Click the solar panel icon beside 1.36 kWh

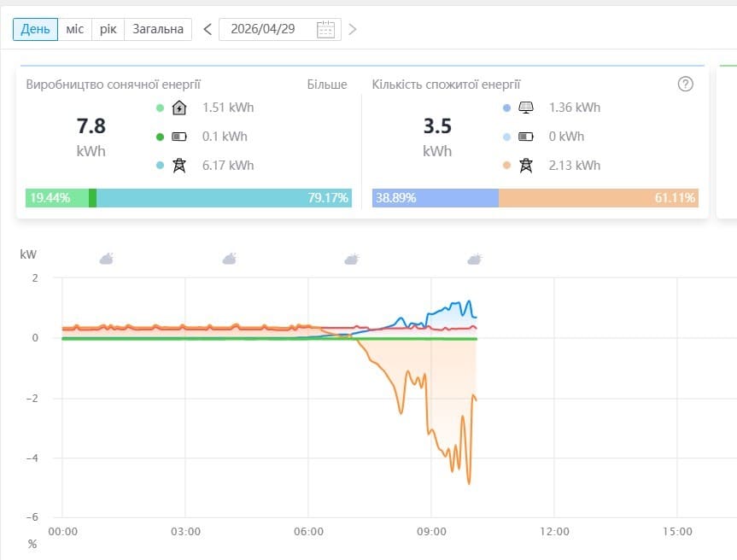point(526,108)
